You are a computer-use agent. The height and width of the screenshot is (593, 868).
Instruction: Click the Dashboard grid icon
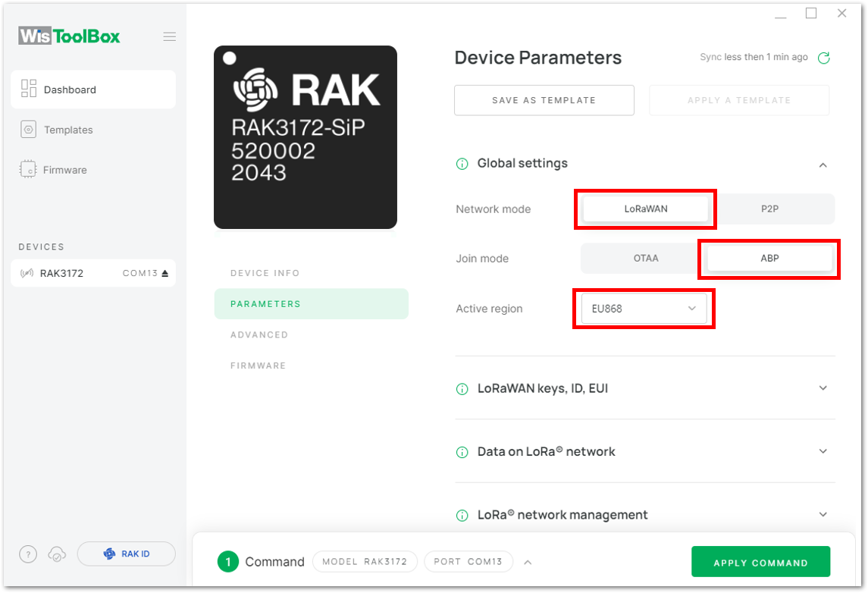(28, 89)
